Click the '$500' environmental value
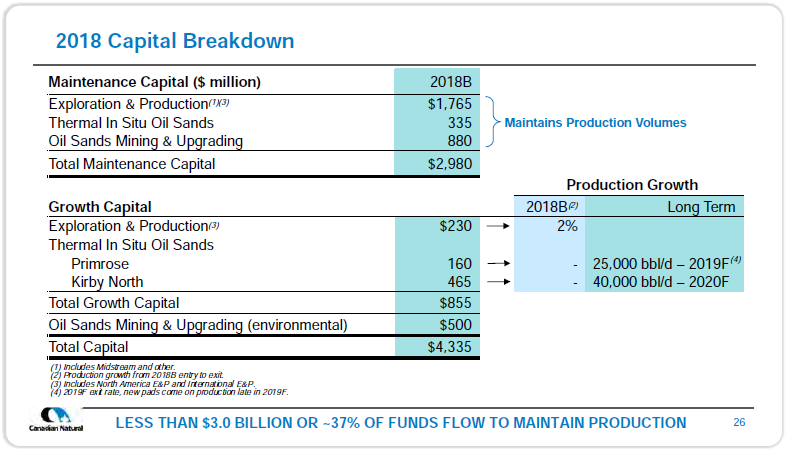 (x=456, y=325)
